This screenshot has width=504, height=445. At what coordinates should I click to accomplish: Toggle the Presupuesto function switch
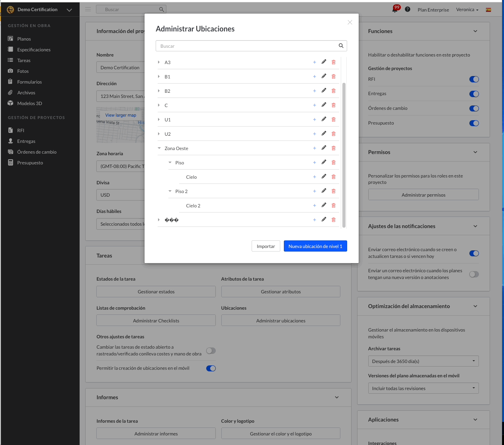click(x=474, y=123)
